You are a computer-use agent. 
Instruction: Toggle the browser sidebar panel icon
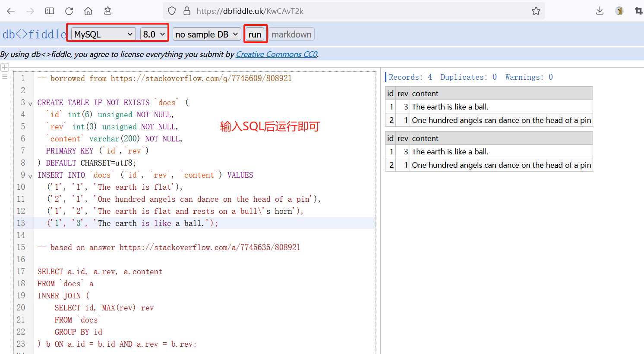click(x=50, y=11)
